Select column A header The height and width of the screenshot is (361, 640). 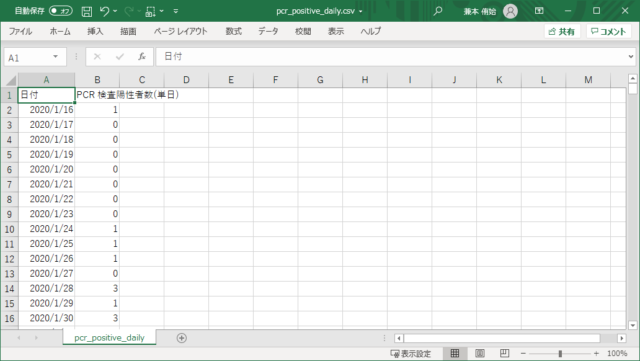click(x=47, y=80)
